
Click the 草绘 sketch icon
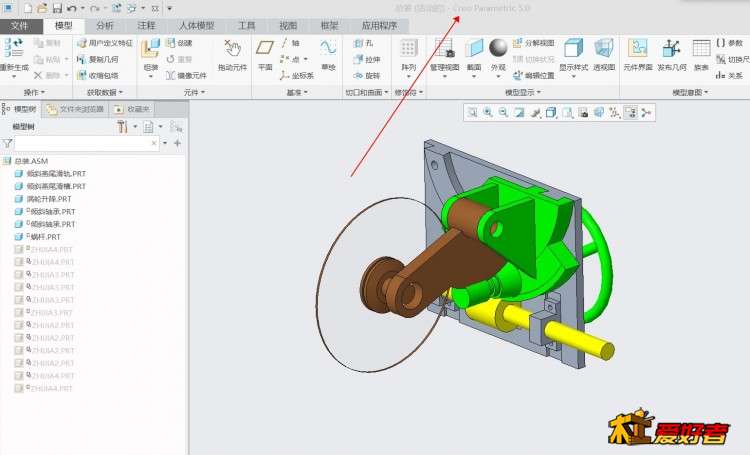point(328,48)
